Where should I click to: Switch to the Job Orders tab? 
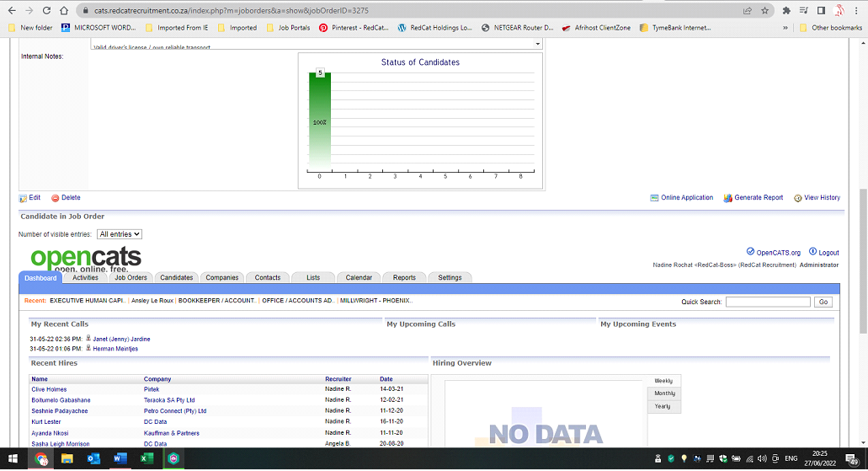(130, 277)
